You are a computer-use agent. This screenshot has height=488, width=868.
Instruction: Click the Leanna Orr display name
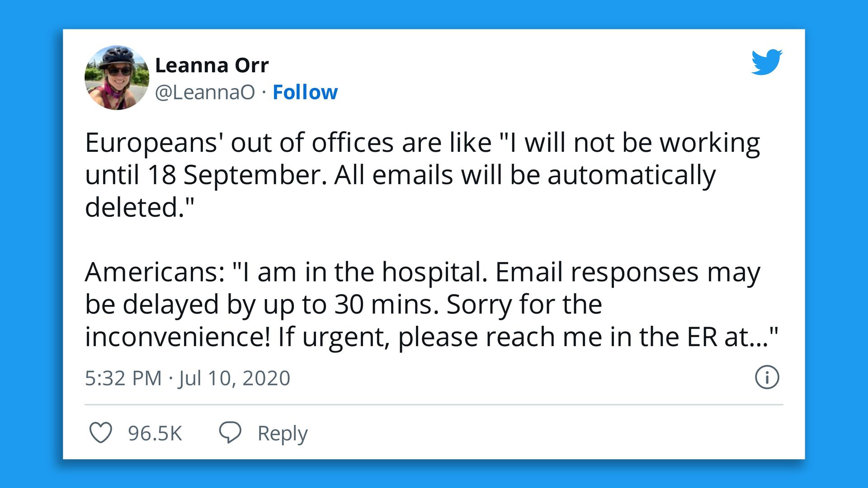[x=212, y=66]
